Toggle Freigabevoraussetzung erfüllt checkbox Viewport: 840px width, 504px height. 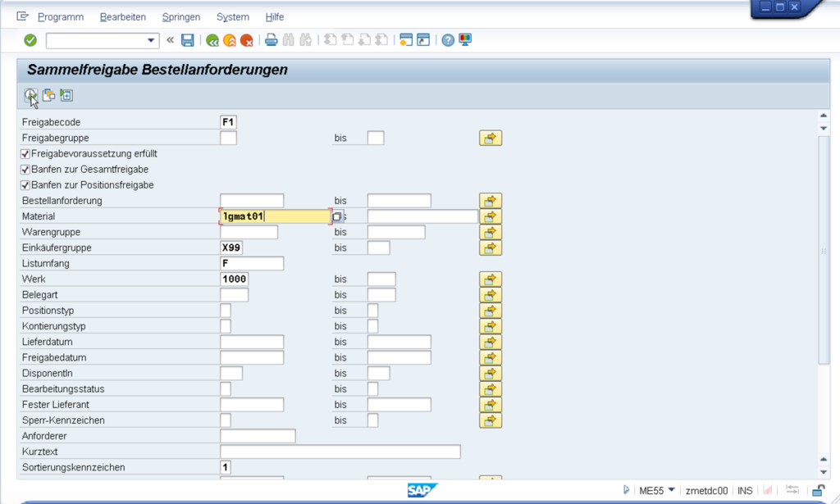pos(25,154)
